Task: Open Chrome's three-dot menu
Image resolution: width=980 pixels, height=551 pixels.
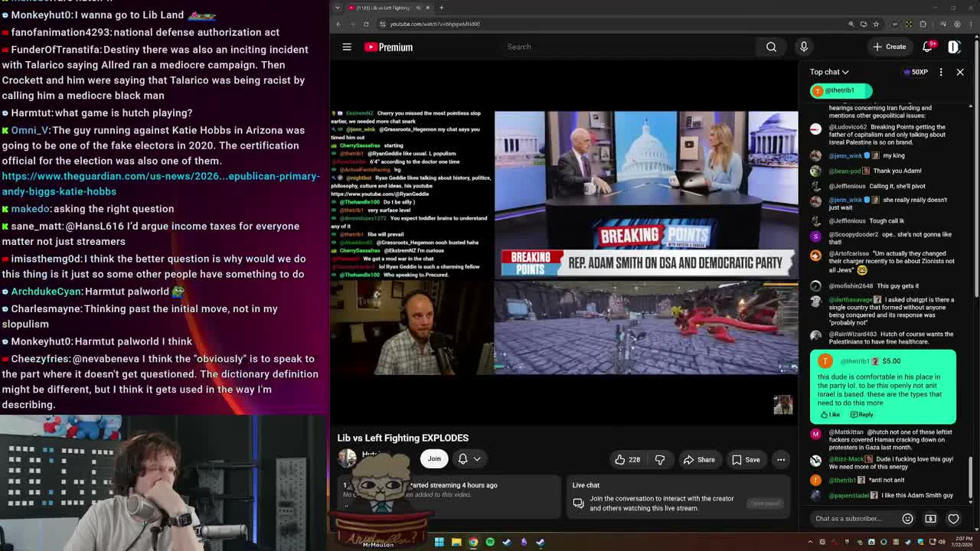Action: (x=972, y=24)
